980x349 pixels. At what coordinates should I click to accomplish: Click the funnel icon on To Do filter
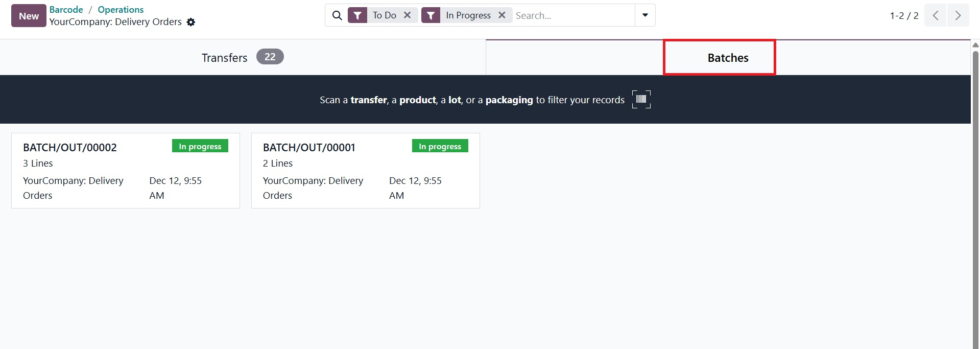tap(357, 15)
